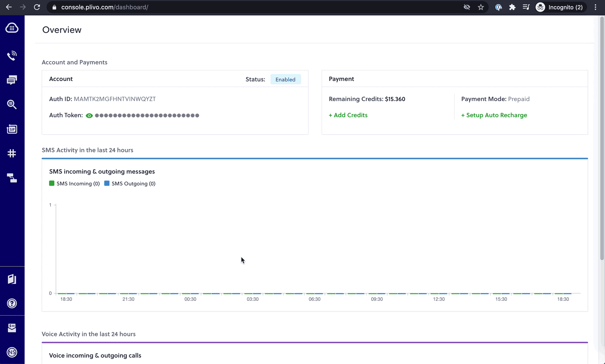The image size is (605, 364).
Task: Open the browser extensions puzzle menu
Action: (512, 7)
